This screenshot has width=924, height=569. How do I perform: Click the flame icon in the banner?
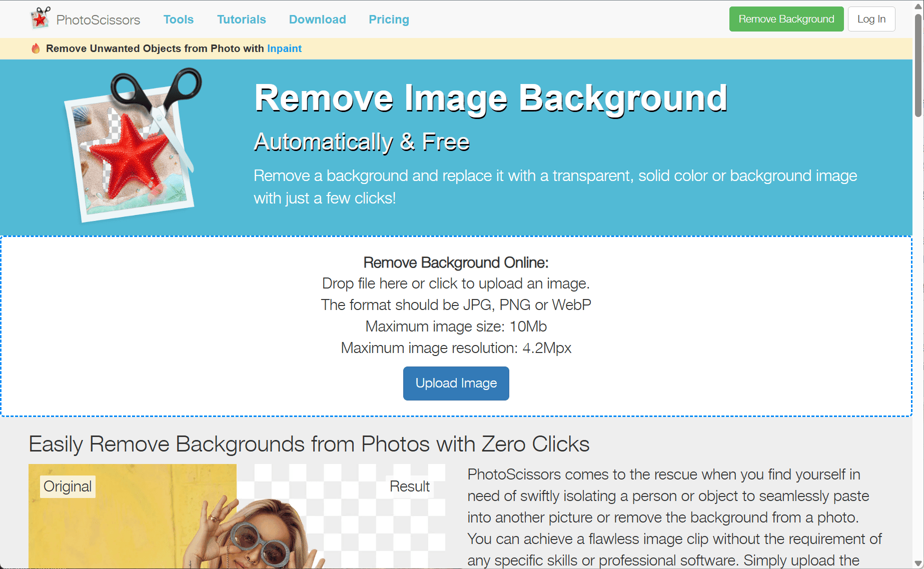coord(36,48)
